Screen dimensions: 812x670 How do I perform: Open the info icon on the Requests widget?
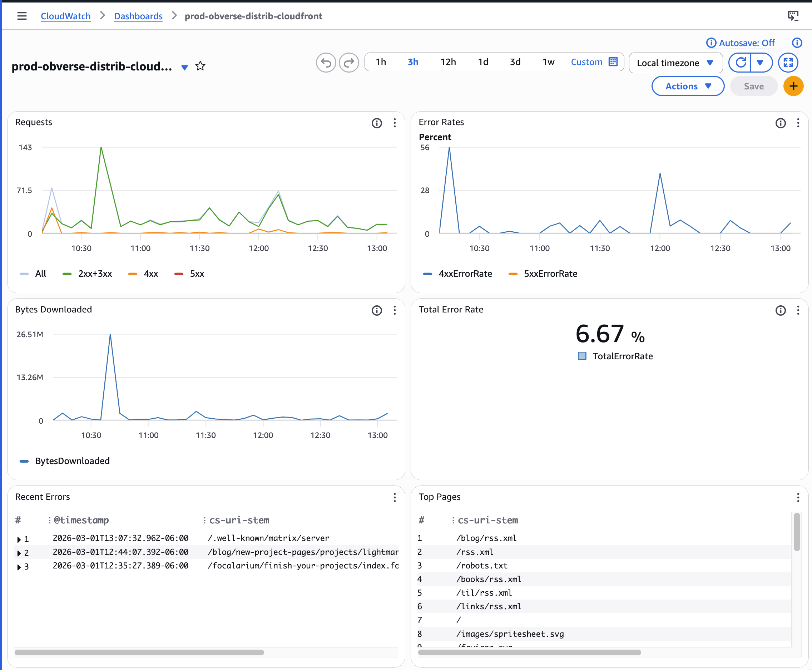(x=376, y=123)
